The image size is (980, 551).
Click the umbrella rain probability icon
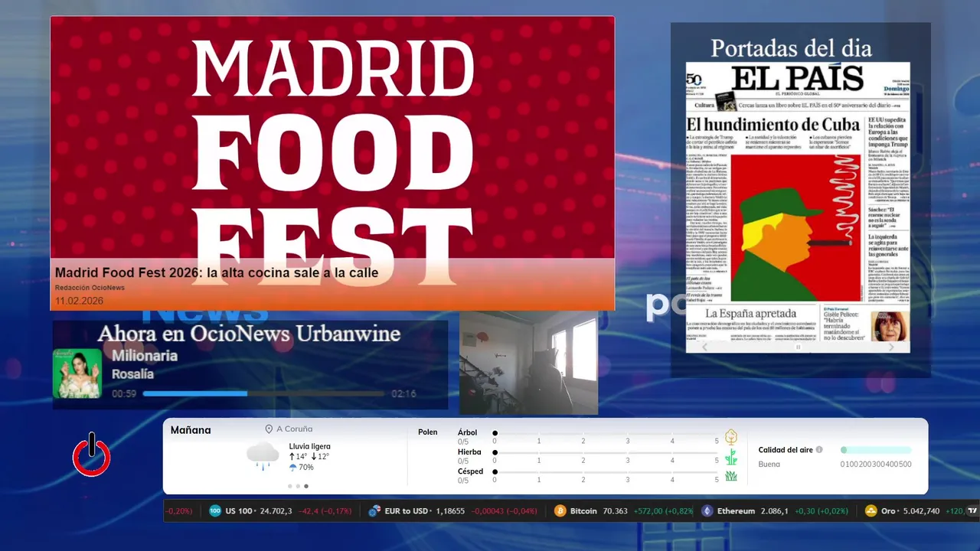click(x=292, y=467)
